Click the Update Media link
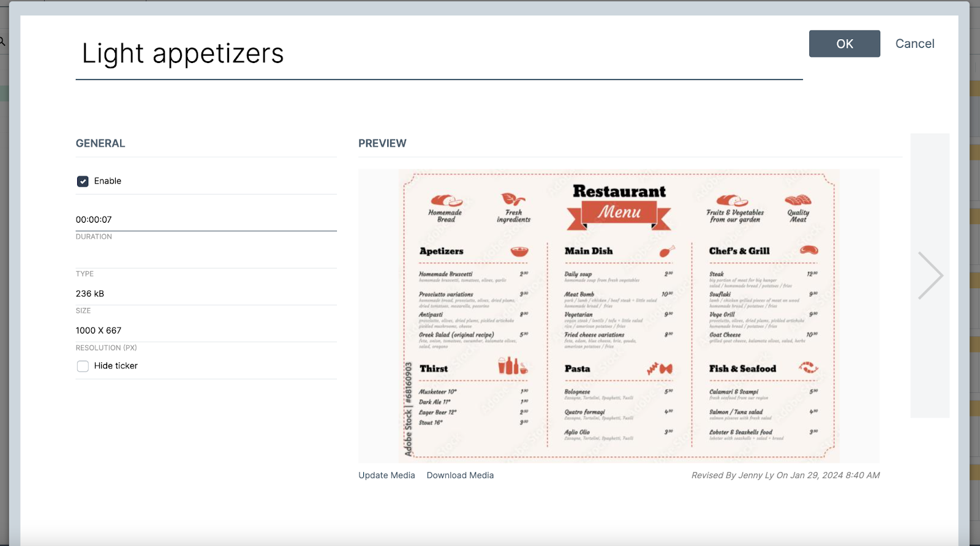 pos(386,476)
